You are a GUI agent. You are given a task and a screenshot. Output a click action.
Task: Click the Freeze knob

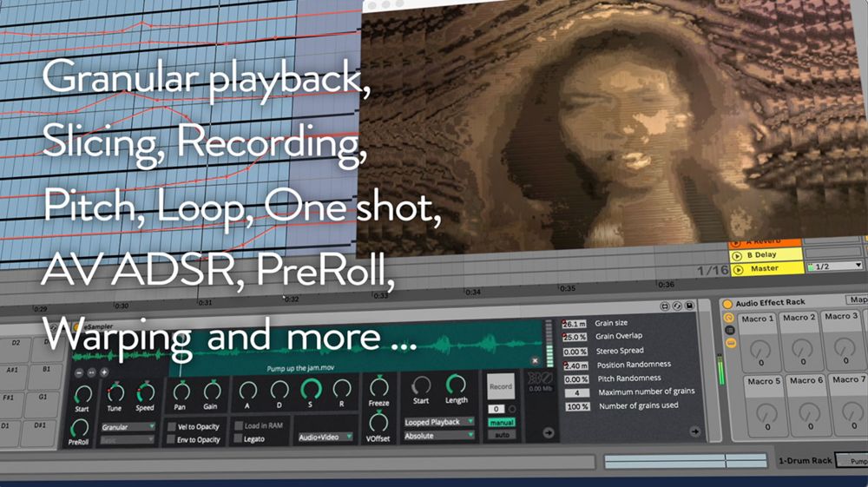coord(378,385)
